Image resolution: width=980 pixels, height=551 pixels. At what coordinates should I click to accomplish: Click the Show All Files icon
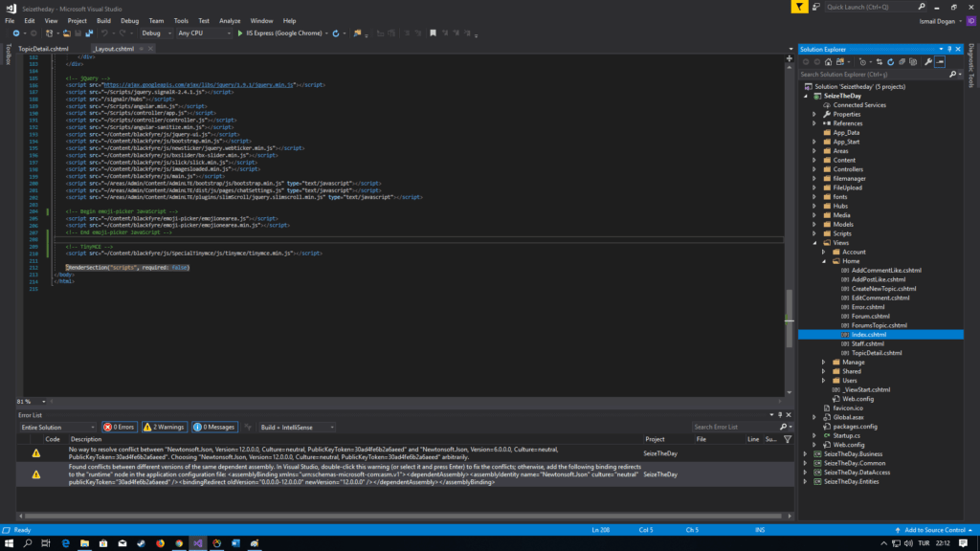tap(913, 62)
